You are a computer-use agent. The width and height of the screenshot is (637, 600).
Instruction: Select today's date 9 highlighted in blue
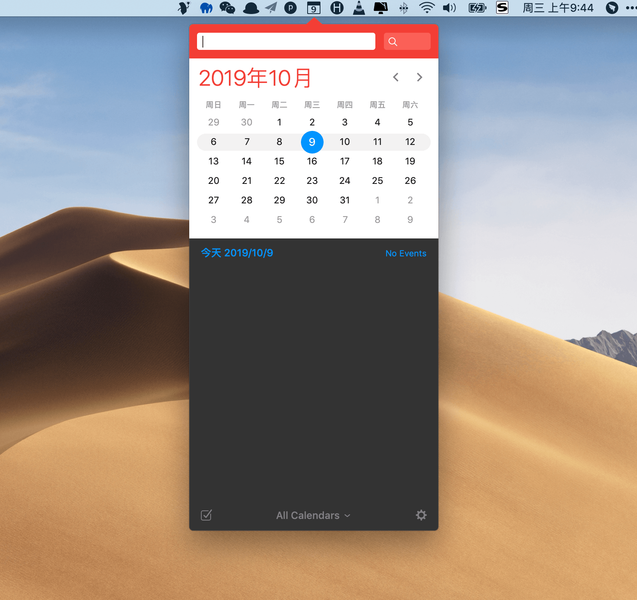312,142
